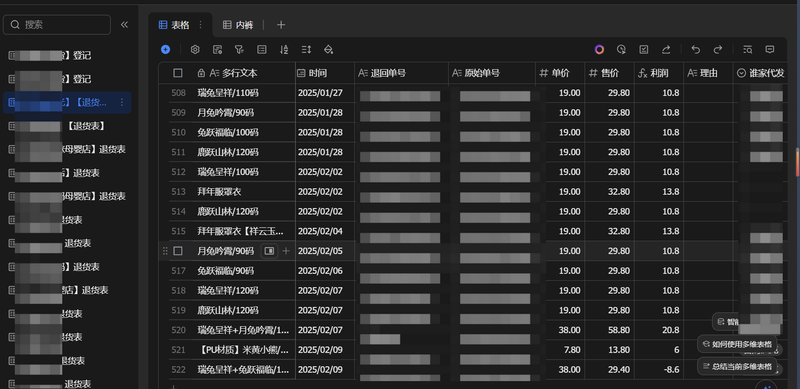The image size is (800, 389).
Task: Select date cell 2025/02/06
Action: [x=325, y=271]
